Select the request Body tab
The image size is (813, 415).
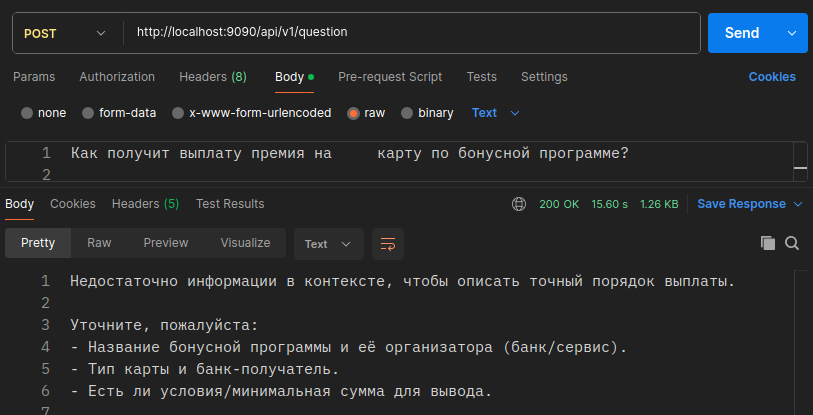[295, 77]
